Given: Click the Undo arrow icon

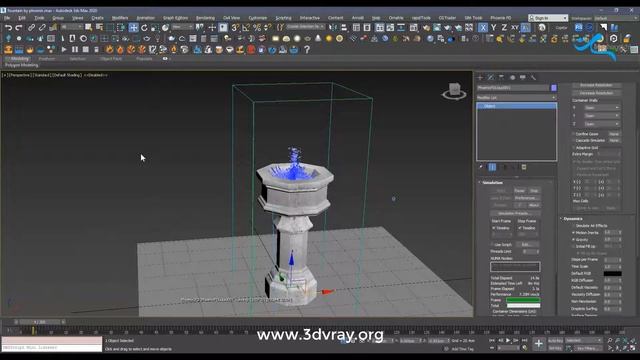Looking at the screenshot, I should pos(8,28).
